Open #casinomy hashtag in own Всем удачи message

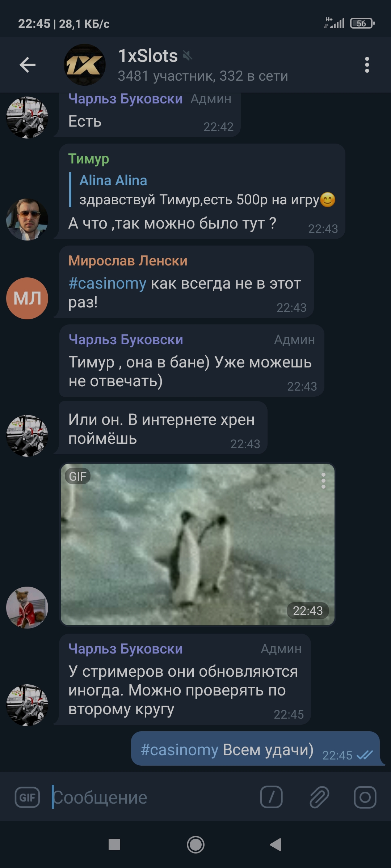[180, 750]
